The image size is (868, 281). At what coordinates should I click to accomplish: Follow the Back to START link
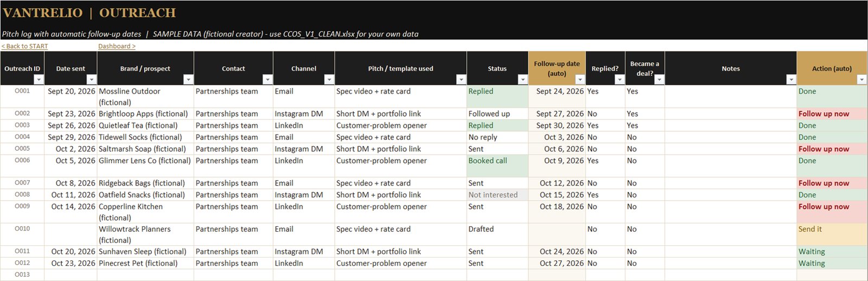(x=24, y=47)
